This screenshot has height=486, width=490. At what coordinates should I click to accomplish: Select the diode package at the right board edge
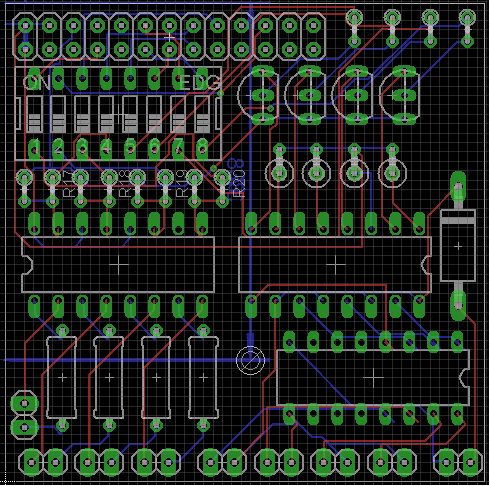pos(458,246)
